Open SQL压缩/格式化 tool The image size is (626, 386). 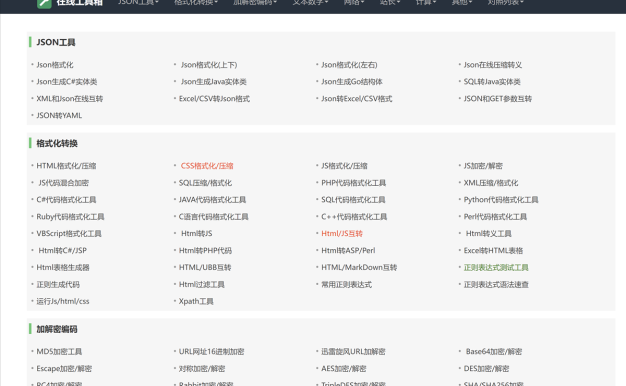click(x=205, y=183)
